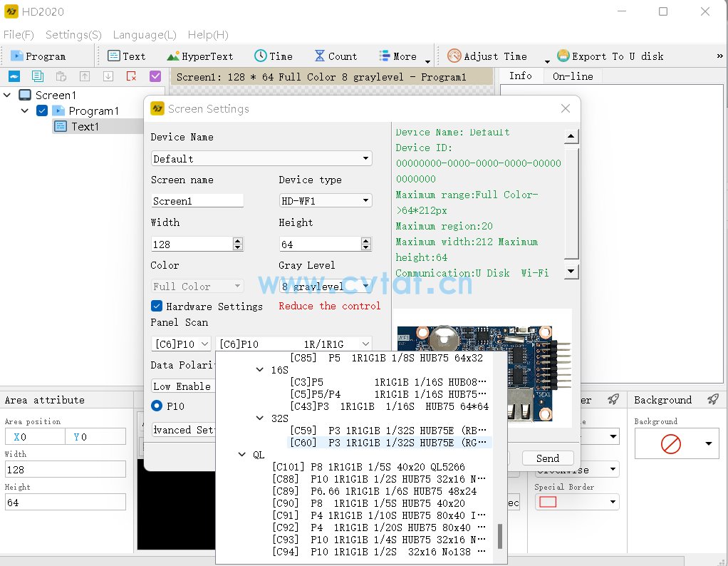Click Export To U disk

click(x=610, y=56)
